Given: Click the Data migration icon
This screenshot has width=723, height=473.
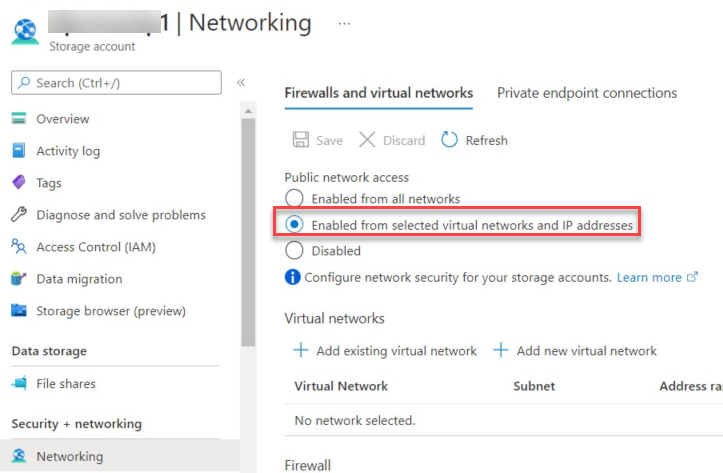Looking at the screenshot, I should tap(19, 278).
